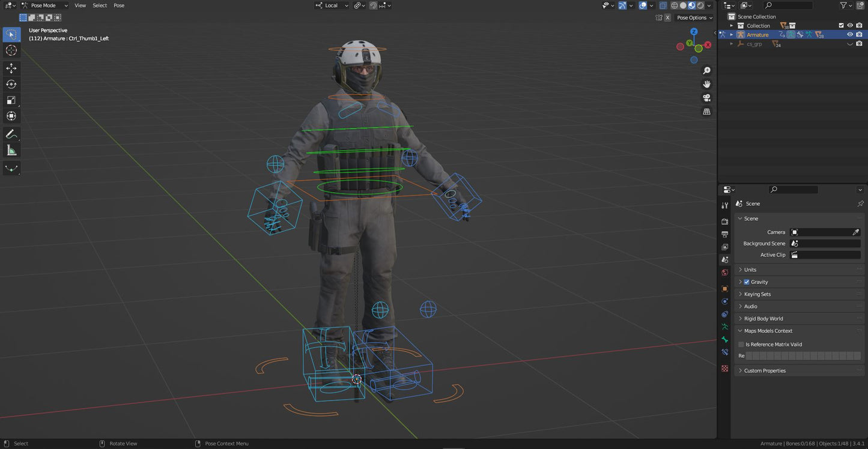This screenshot has width=868, height=449.
Task: Open the World properties tab
Action: [725, 273]
